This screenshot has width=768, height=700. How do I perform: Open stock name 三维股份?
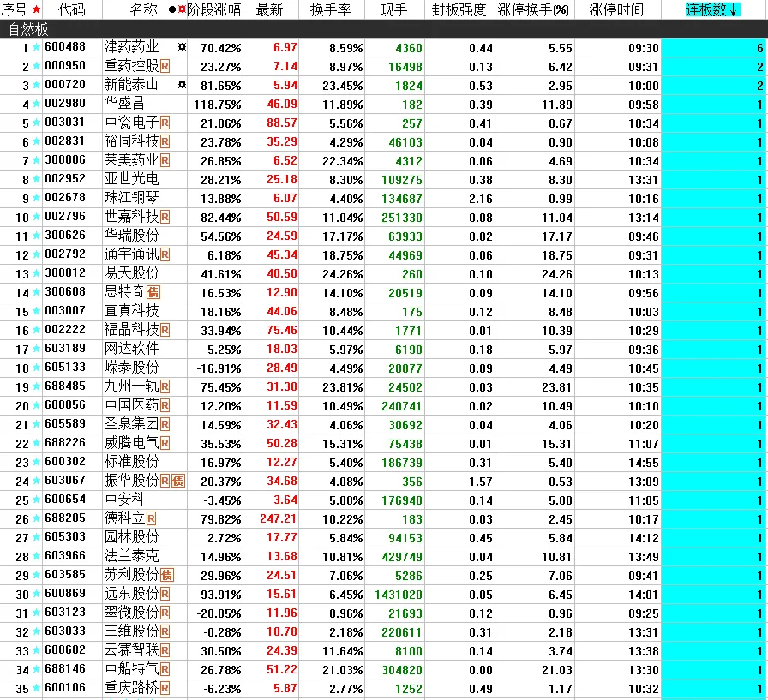pyautogui.click(x=132, y=631)
